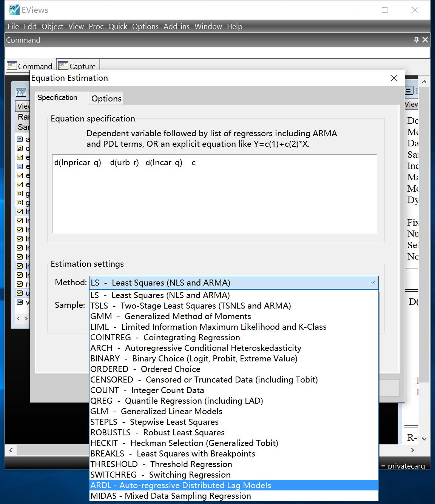This screenshot has height=504, width=435.
Task: Open the Add-ins menu
Action: coord(176,26)
